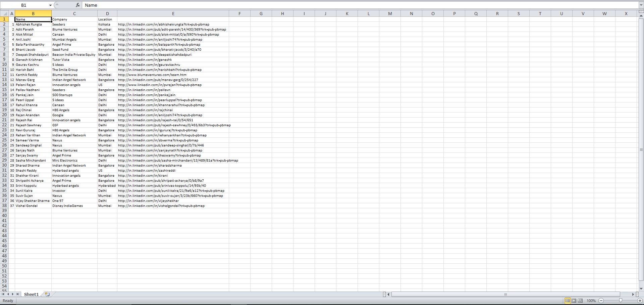The width and height of the screenshot is (644, 305).
Task: Open the blumeventures.com team link cell
Action: click(173, 75)
